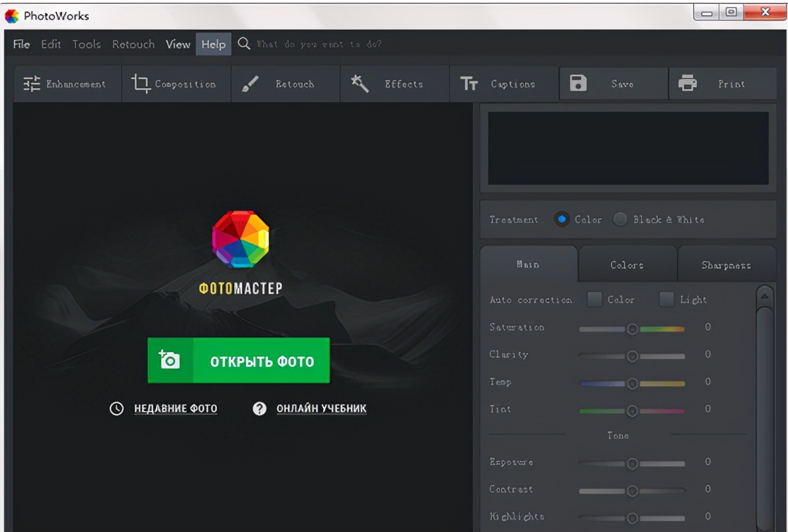Image resolution: width=788 pixels, height=532 pixels.
Task: Click the Exposure slider handle
Action: [632, 464]
